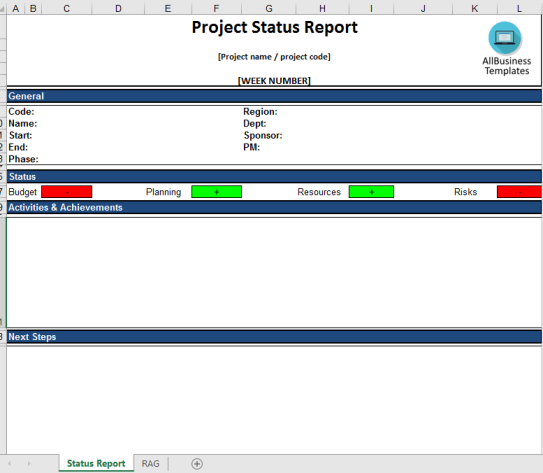Click the AllBusiness Templates laptop logo
This screenshot has width=543, height=473.
[505, 38]
